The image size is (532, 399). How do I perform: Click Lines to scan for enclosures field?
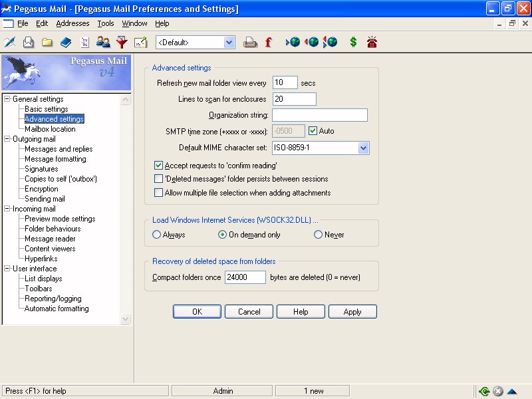coord(294,98)
